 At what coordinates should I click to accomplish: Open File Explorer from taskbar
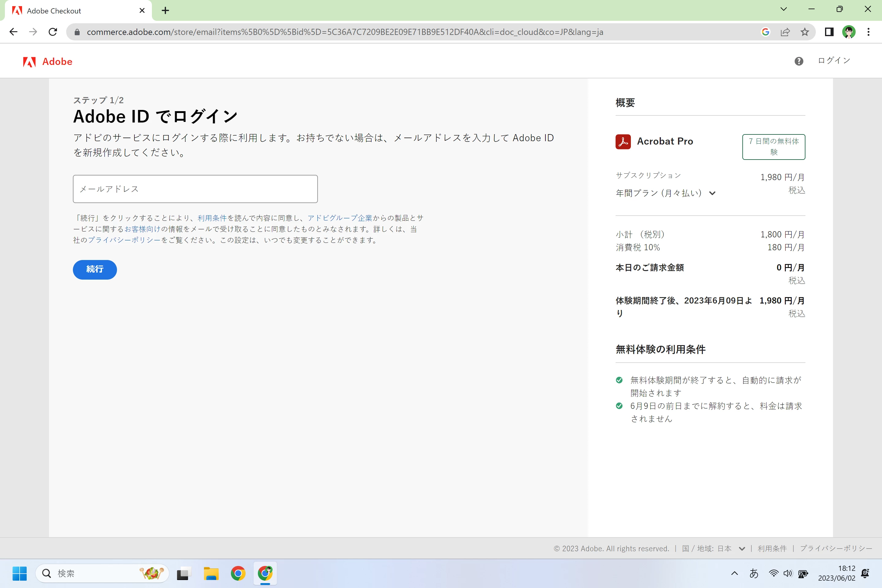(211, 573)
